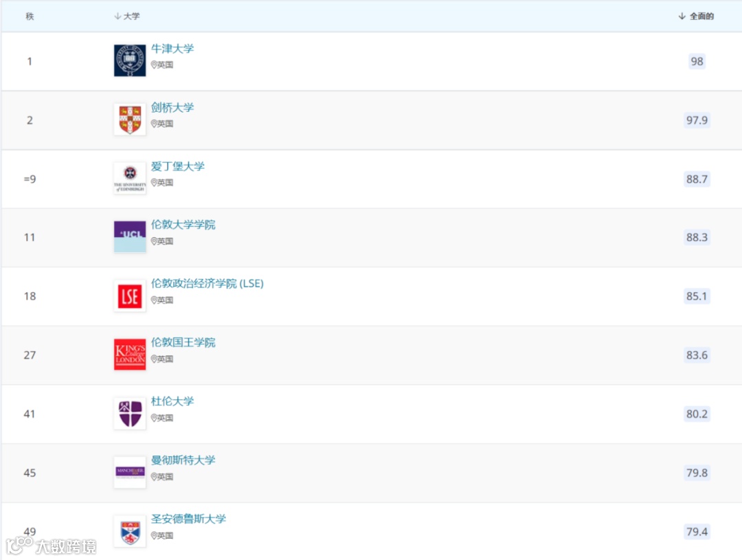Click rank 27 in King's College row
This screenshot has width=742, height=560.
pyautogui.click(x=30, y=355)
